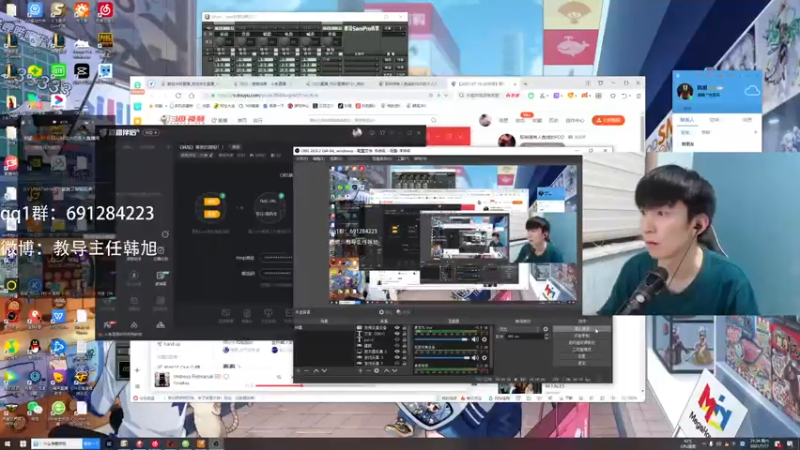The image size is (800, 450).
Task: Move selected OBS source down
Action: coord(394,371)
